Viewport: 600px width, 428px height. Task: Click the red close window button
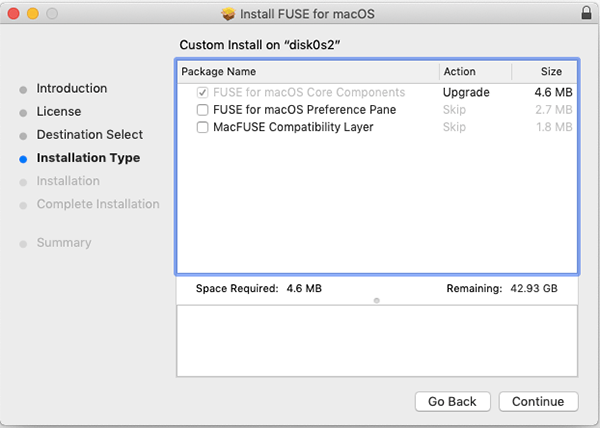tap(13, 14)
